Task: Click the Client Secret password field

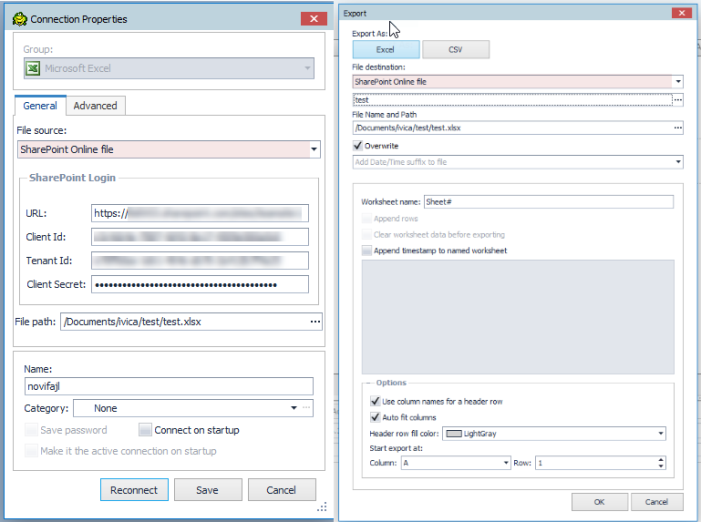Action: pyautogui.click(x=200, y=284)
